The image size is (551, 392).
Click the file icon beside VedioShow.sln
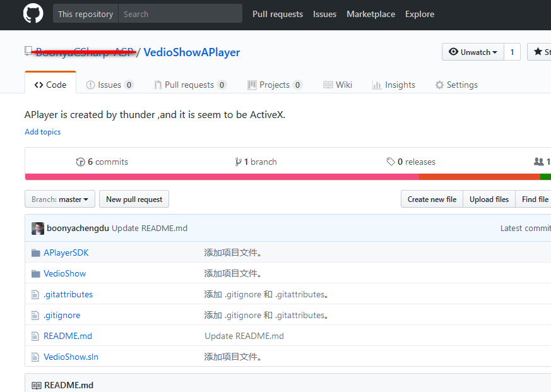point(35,357)
